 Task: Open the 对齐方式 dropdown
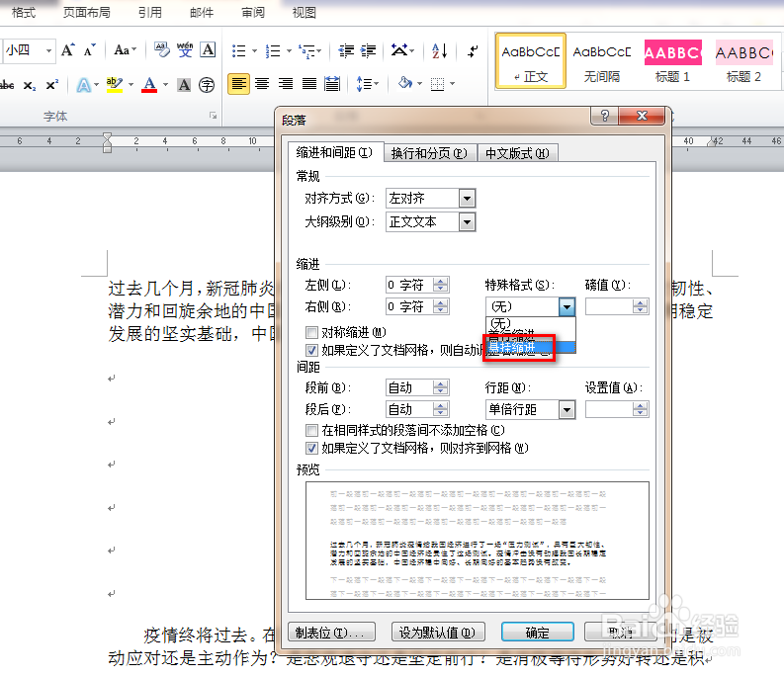point(467,199)
